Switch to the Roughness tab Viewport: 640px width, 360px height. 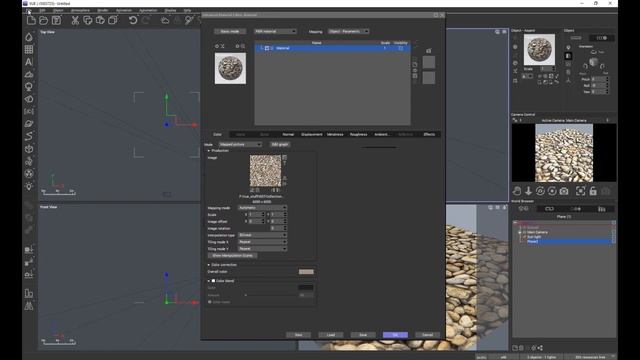358,134
